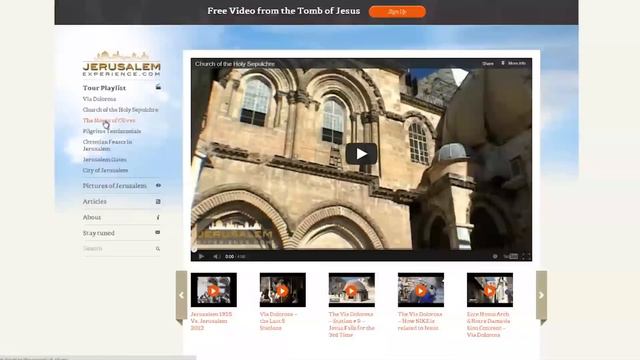Click the Church of the Holy Sepulchre video title

click(x=235, y=64)
